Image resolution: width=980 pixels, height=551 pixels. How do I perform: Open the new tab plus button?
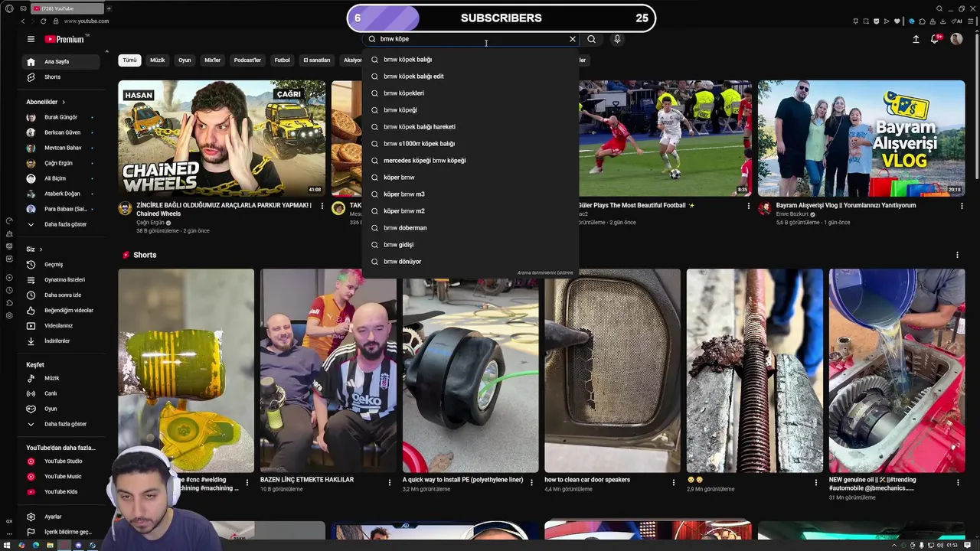click(x=109, y=8)
